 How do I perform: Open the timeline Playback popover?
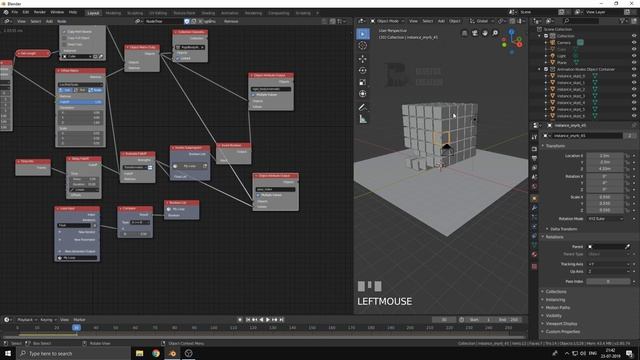27,320
